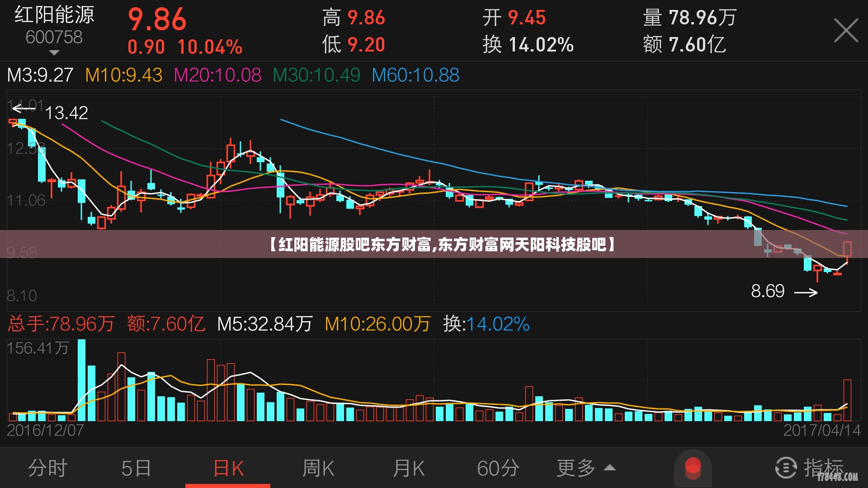Select the M30:10.49 moving average label
The width and height of the screenshot is (868, 488).
[x=316, y=75]
